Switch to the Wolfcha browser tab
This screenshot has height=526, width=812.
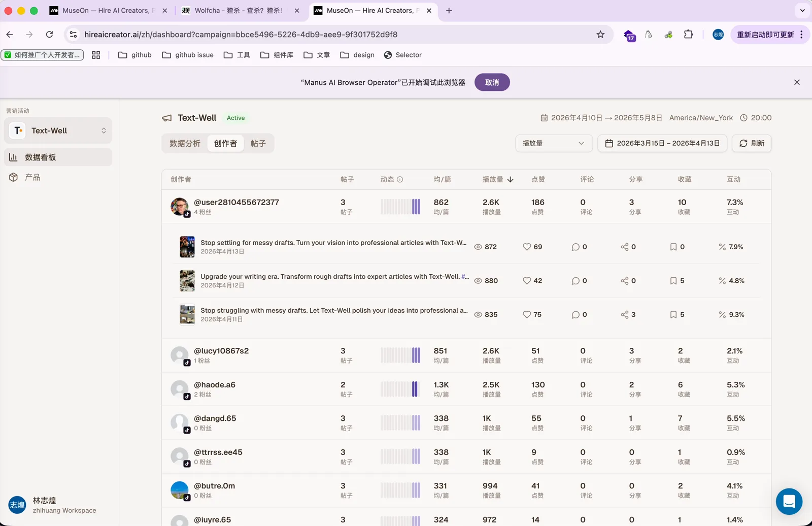coord(240,11)
